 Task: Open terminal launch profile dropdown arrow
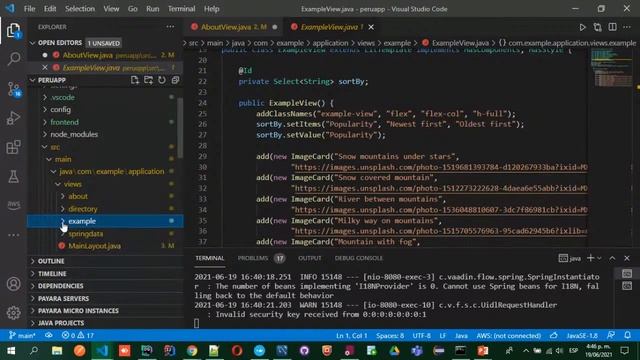[x=599, y=258]
